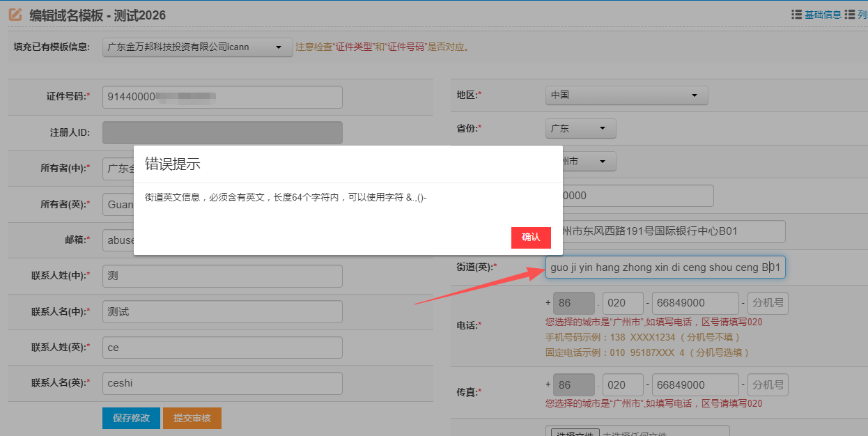Click the 证件号码: label

[68, 97]
